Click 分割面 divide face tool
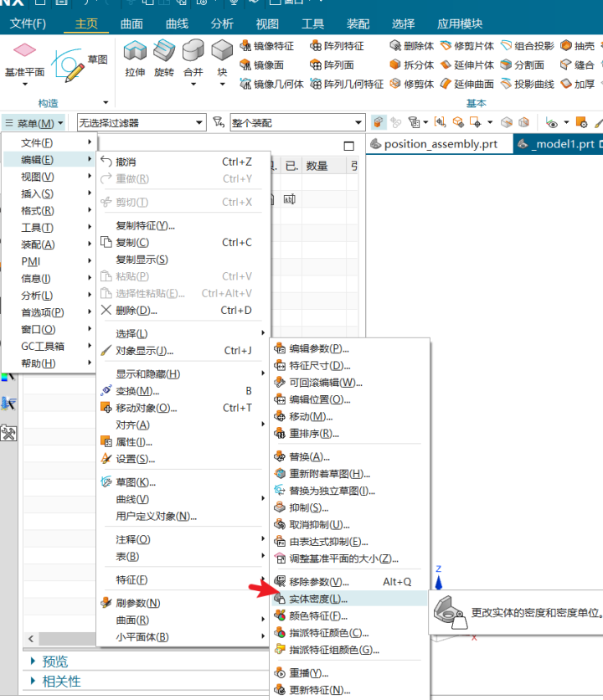Screen dimensions: 603x700 click(x=522, y=65)
